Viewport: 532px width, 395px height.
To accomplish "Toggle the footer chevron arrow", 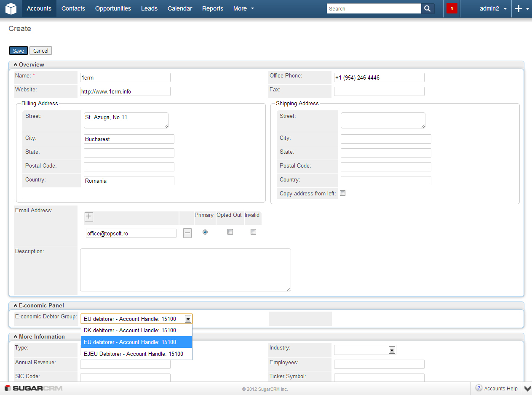I will (x=527, y=388).
